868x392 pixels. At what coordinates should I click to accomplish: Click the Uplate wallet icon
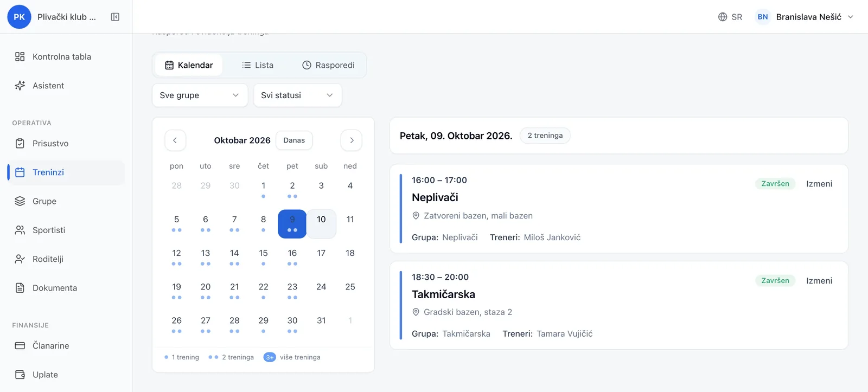pyautogui.click(x=20, y=375)
